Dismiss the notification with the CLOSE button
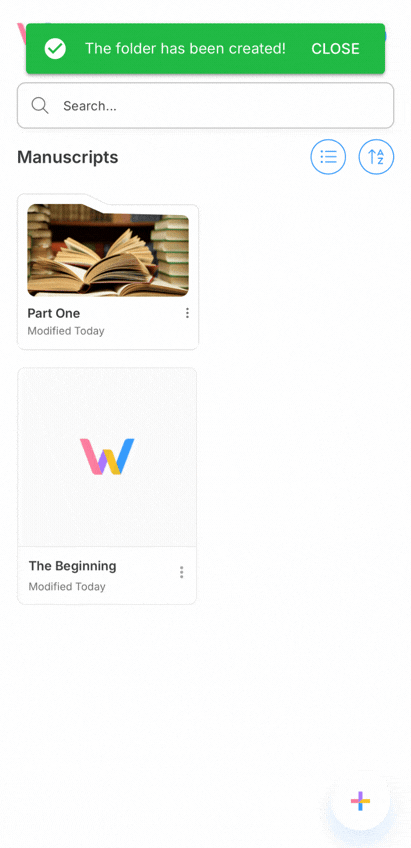 (x=335, y=49)
